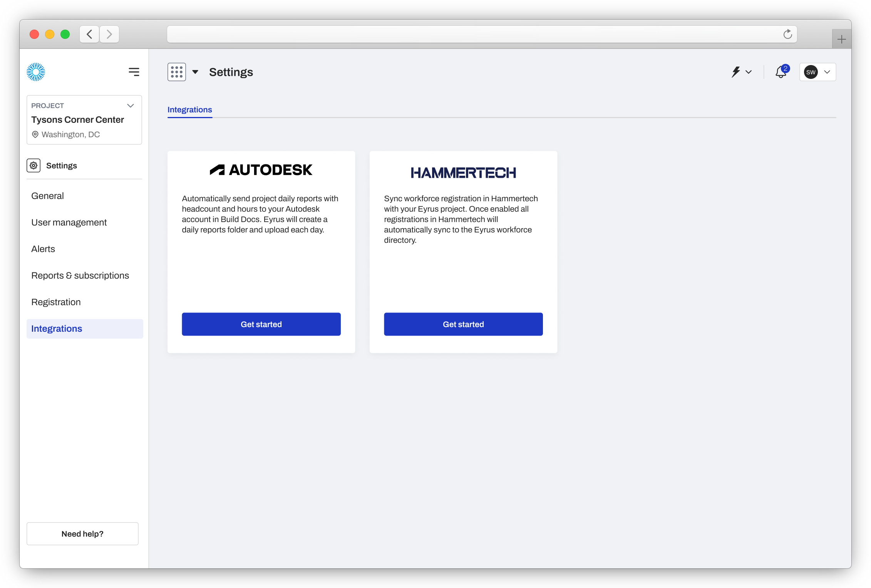The width and height of the screenshot is (871, 588).
Task: Click the Settings gear icon in sidebar
Action: pos(33,165)
